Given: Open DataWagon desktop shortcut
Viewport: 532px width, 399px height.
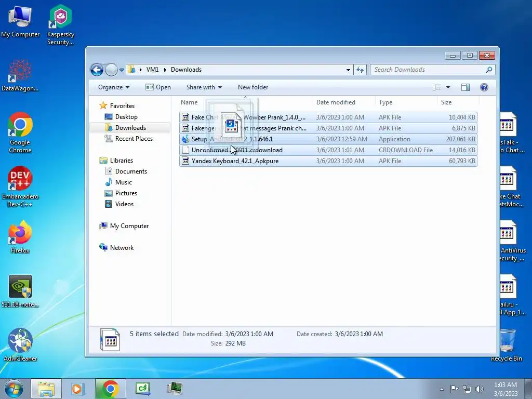Looking at the screenshot, I should pos(20,76).
